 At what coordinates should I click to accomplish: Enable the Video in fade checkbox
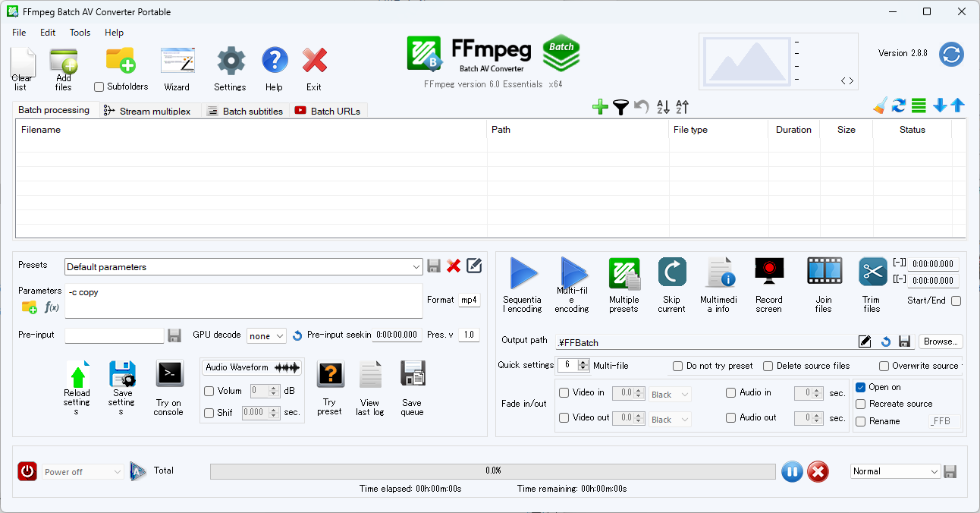click(564, 393)
